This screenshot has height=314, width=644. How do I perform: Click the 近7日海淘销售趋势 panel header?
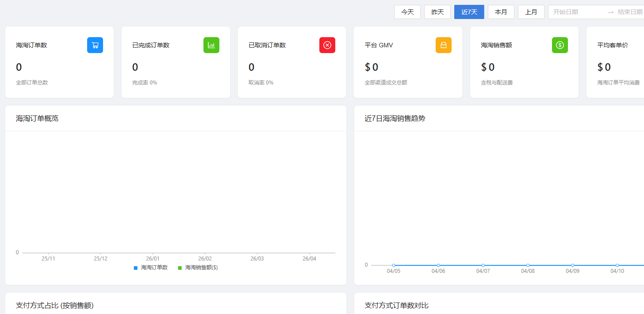pyautogui.click(x=395, y=119)
